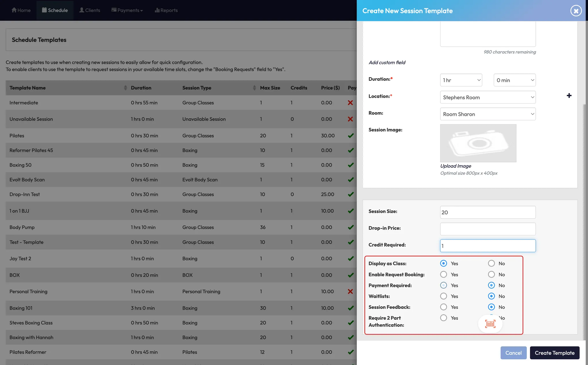588x365 pixels.
Task: Click the camera placeholder session image
Action: [x=478, y=143]
